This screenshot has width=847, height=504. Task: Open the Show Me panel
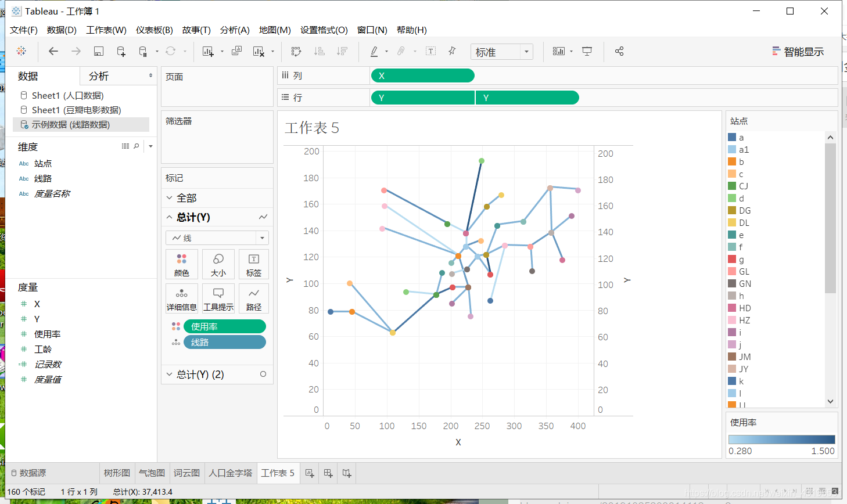click(x=798, y=52)
